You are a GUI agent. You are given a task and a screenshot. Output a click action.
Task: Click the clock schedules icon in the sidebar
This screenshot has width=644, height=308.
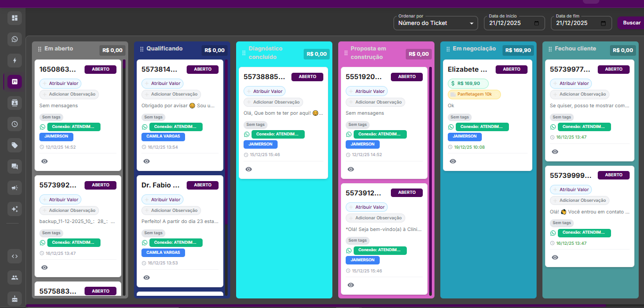15,124
